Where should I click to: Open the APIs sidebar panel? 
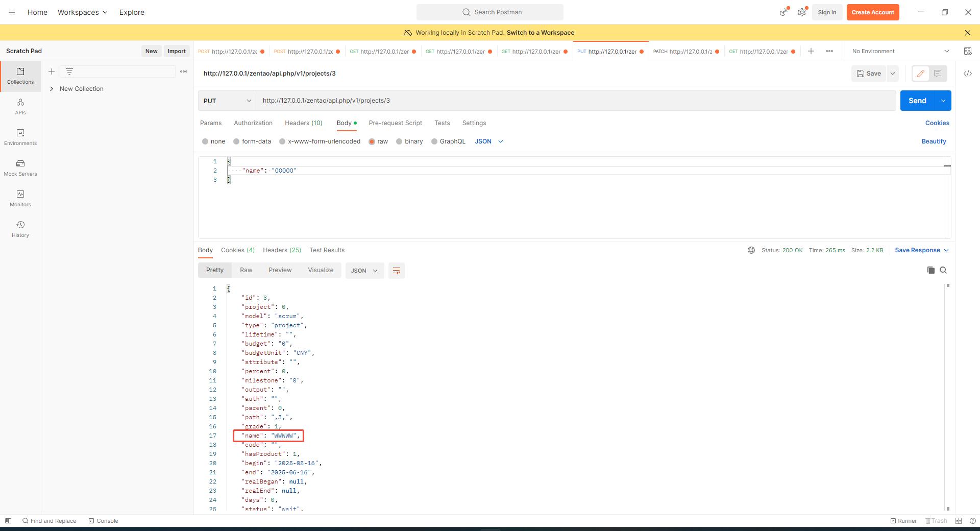coord(20,107)
